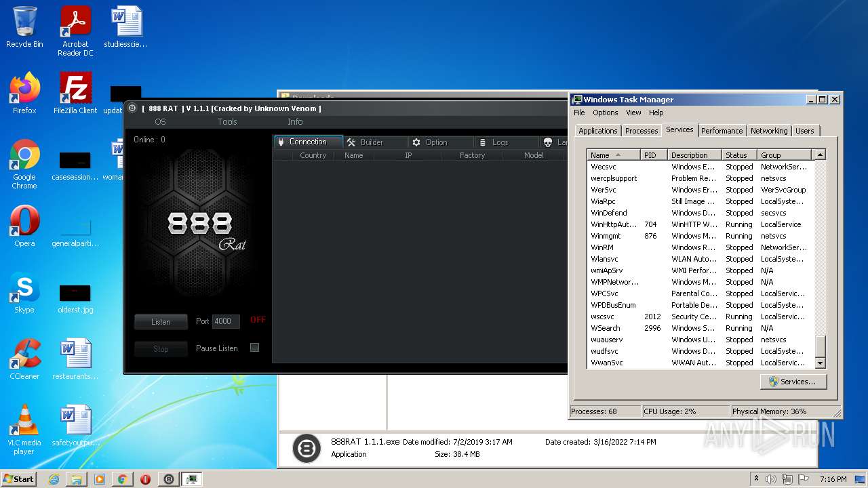Screen dimensions: 868x488
Task: Open the Recycle Bin desktop icon
Action: tap(24, 27)
